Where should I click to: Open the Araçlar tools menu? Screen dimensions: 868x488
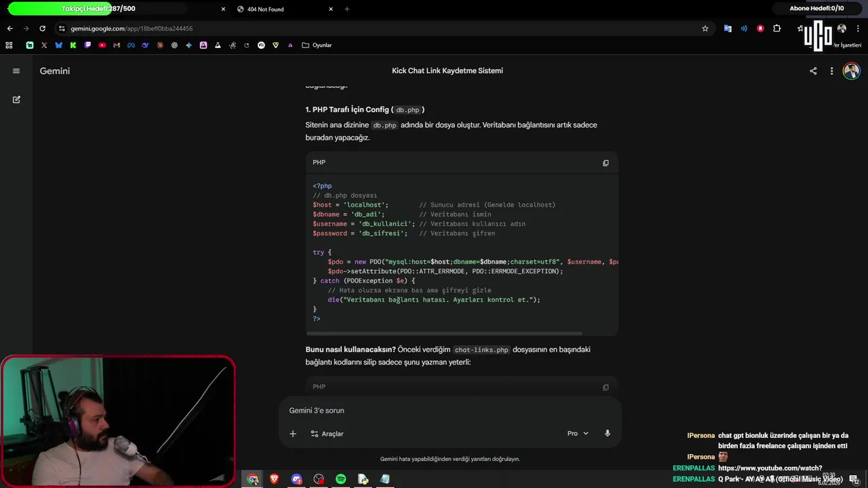click(327, 434)
